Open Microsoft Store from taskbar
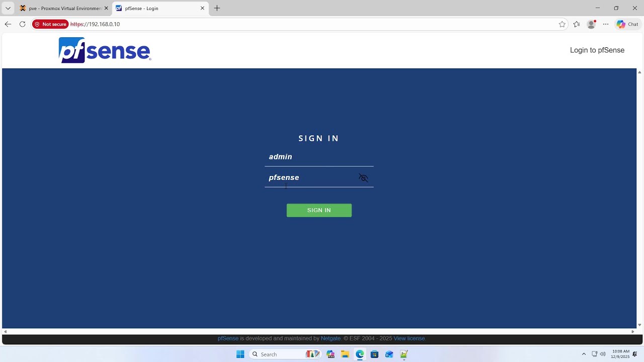This screenshot has width=644, height=362. click(x=374, y=354)
